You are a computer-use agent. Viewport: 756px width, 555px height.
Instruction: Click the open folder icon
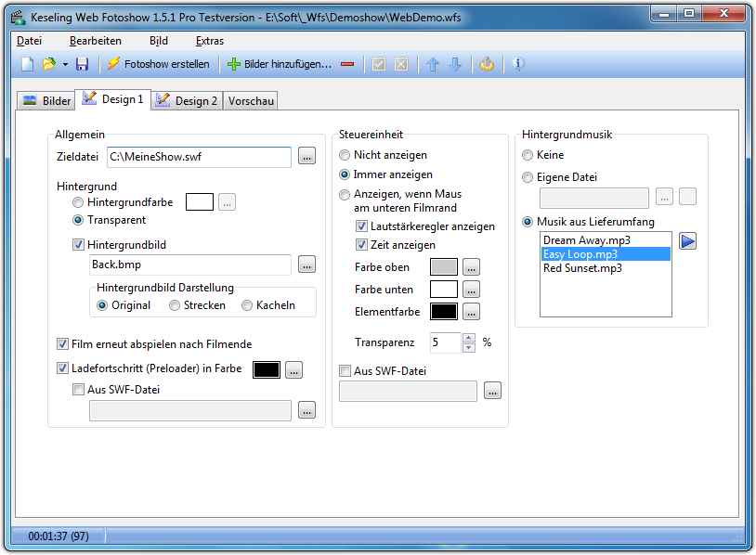point(49,64)
